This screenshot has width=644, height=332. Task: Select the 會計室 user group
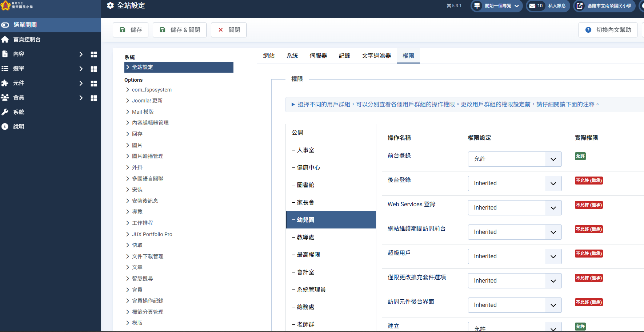[x=331, y=272]
